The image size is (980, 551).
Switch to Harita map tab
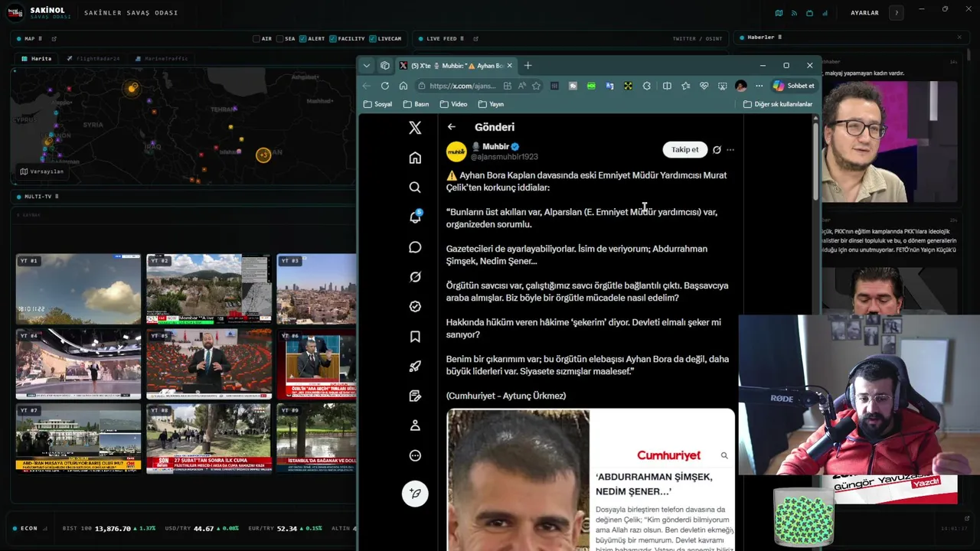[37, 59]
